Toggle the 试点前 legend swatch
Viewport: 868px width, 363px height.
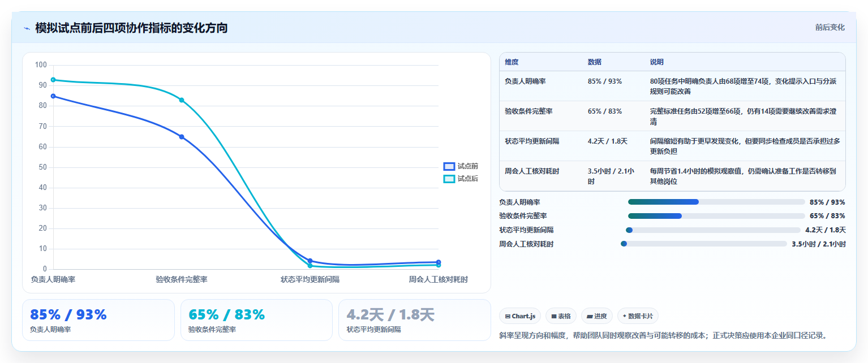click(x=449, y=166)
